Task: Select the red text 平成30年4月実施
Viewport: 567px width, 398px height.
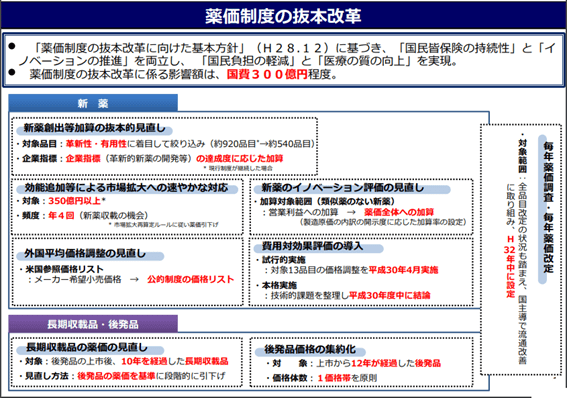Action: pyautogui.click(x=403, y=270)
